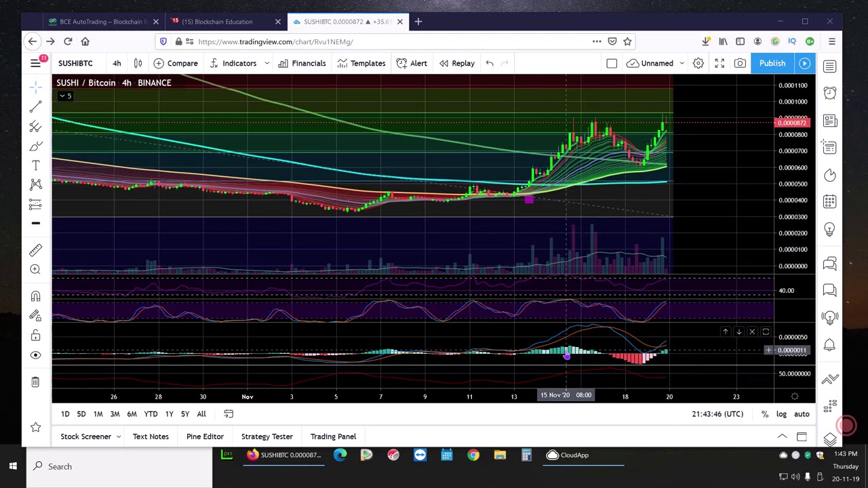The width and height of the screenshot is (868, 488).
Task: Open the watchlist panel
Action: point(829,66)
